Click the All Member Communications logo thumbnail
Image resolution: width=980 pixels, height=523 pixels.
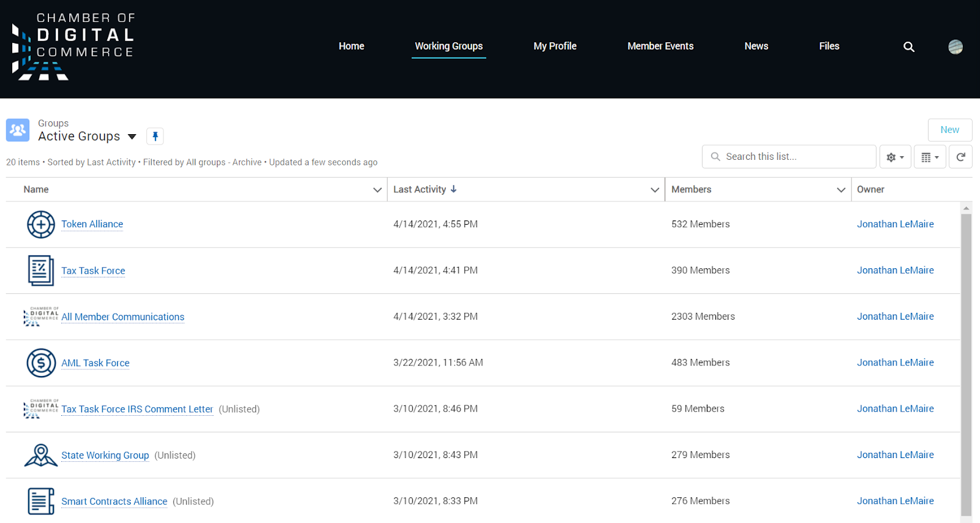coord(41,317)
